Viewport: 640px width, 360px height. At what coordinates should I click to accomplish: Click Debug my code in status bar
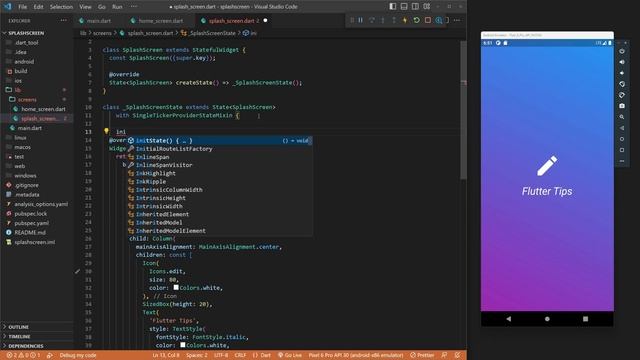(78, 355)
